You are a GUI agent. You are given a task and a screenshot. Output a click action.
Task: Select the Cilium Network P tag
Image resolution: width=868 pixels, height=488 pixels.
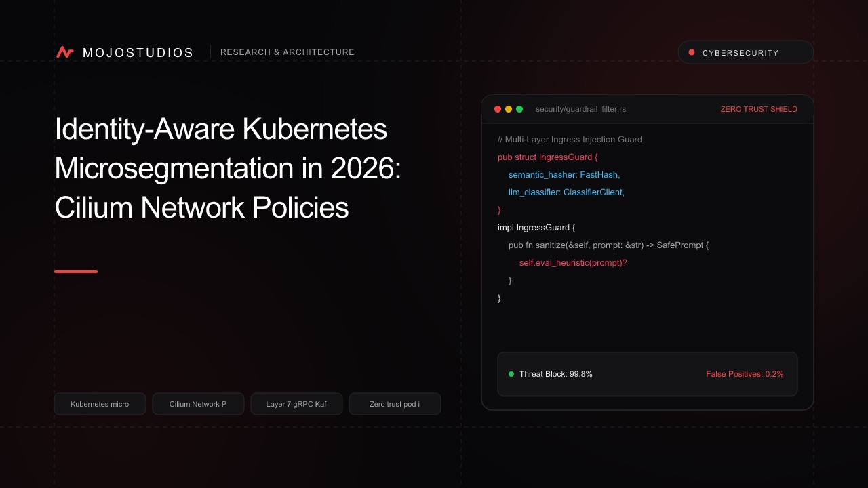(x=198, y=404)
